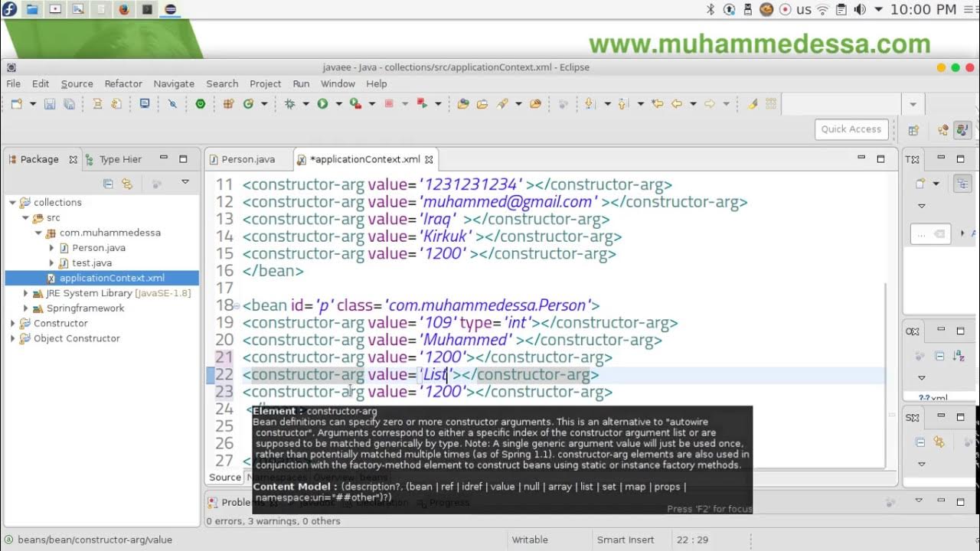Click the Open Type toolbar icon

tap(462, 104)
